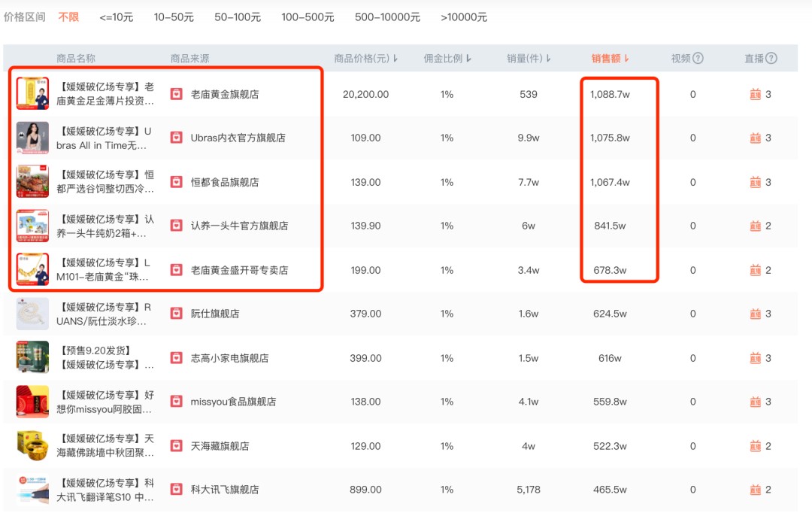Sort by 销售额 column
The width and height of the screenshot is (812, 519).
(610, 59)
